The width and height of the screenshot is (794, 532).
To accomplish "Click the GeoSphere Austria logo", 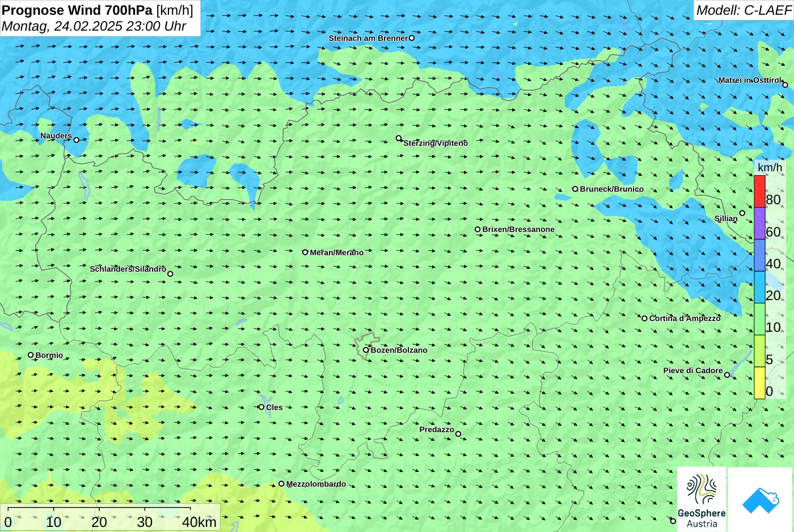I will [702, 499].
